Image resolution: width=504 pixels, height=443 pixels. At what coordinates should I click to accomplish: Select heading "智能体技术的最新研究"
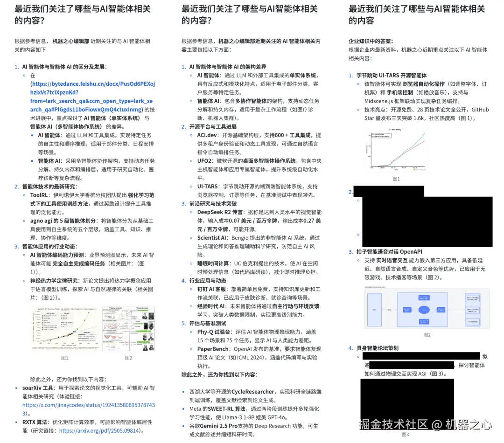click(x=49, y=187)
